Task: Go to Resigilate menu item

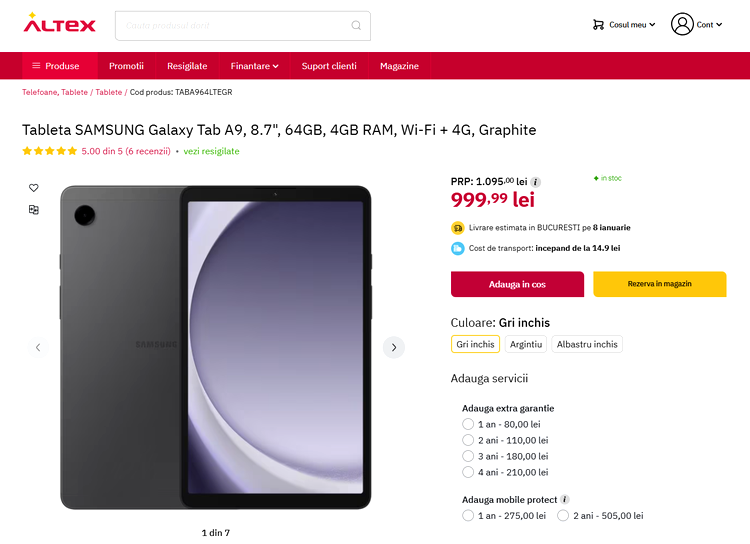Action: 187,66
